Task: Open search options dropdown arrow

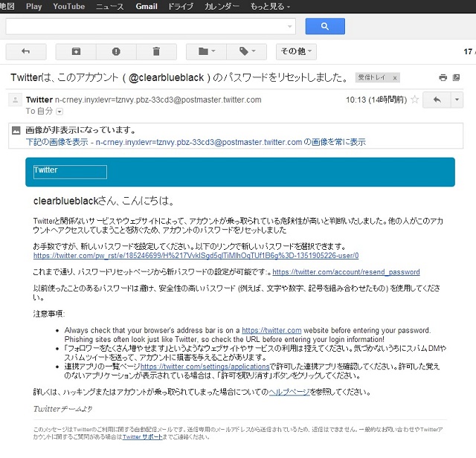Action: 289,27
